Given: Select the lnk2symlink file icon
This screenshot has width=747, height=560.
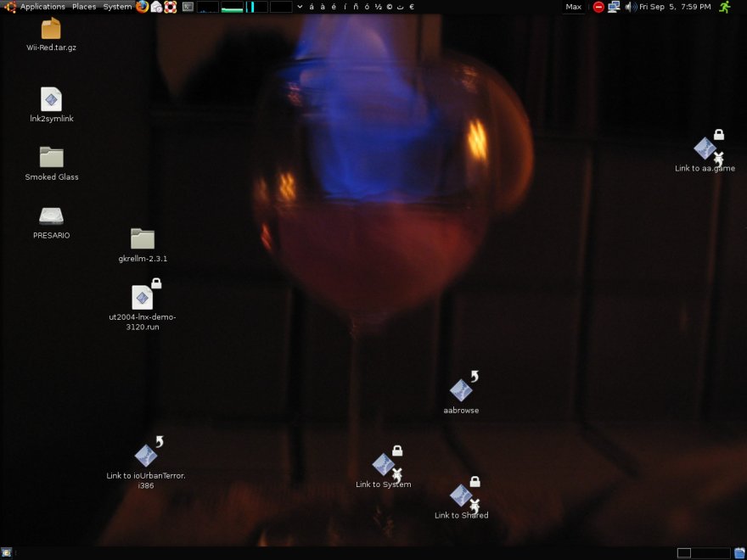Looking at the screenshot, I should pos(51,99).
